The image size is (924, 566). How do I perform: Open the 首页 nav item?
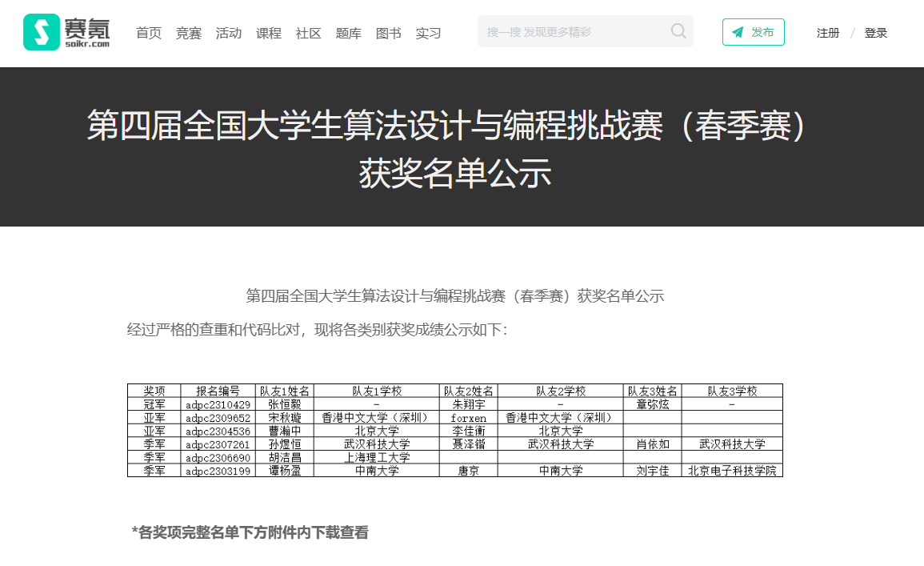tap(149, 33)
